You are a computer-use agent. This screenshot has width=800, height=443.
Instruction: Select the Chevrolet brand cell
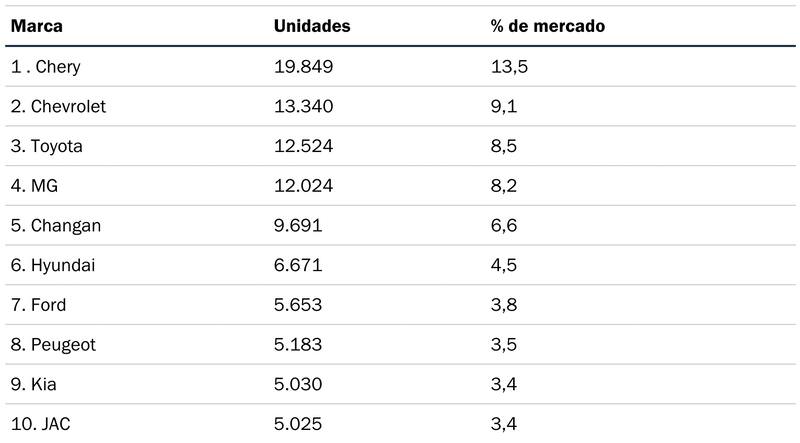[x=58, y=106]
